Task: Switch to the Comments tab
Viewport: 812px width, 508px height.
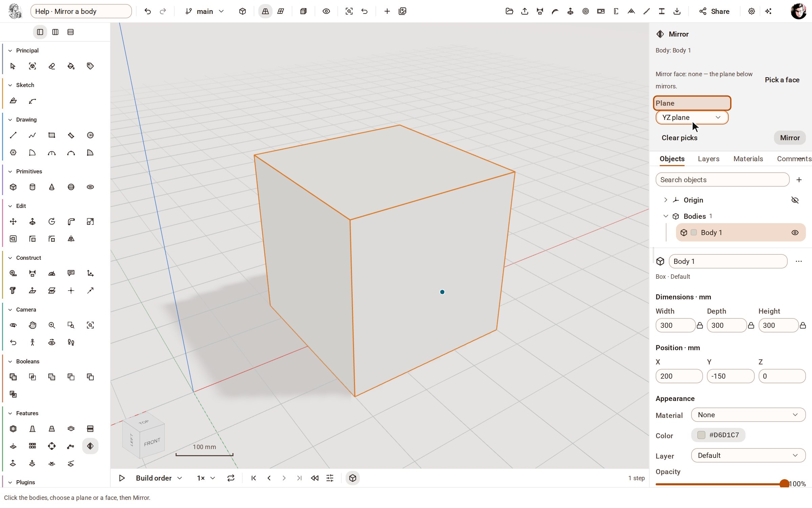Action: pos(794,159)
